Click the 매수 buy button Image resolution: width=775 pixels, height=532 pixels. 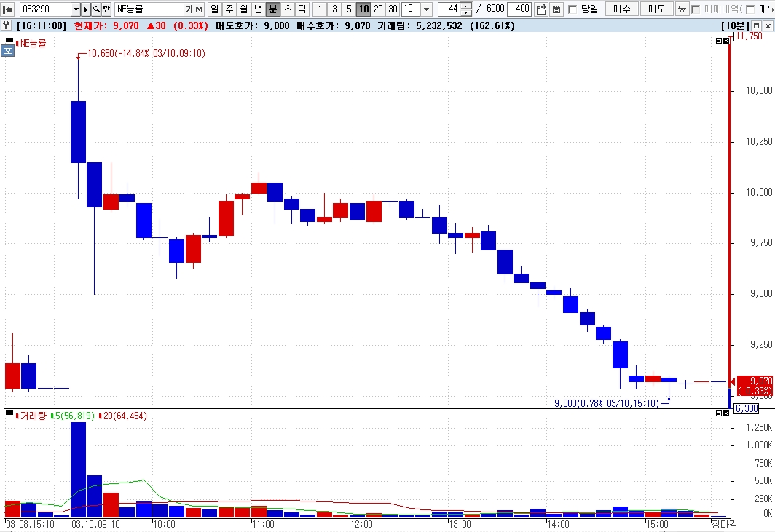point(622,9)
